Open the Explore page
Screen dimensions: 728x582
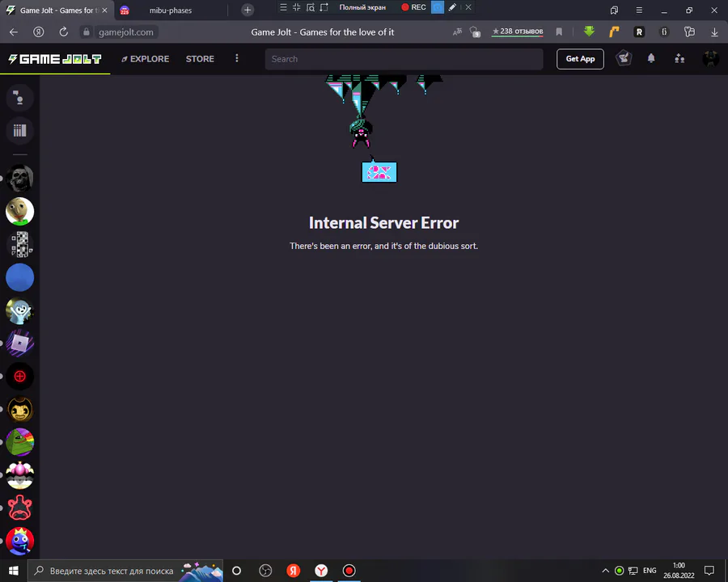pos(146,59)
